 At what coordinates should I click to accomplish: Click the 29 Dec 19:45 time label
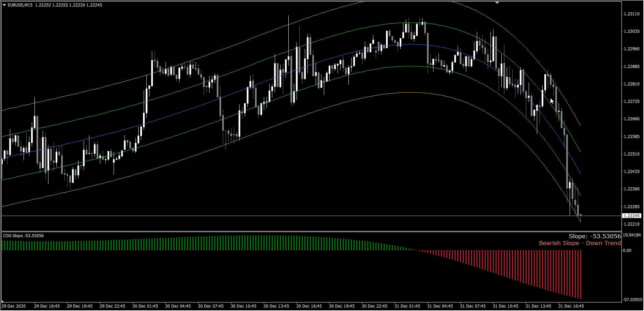click(80, 306)
